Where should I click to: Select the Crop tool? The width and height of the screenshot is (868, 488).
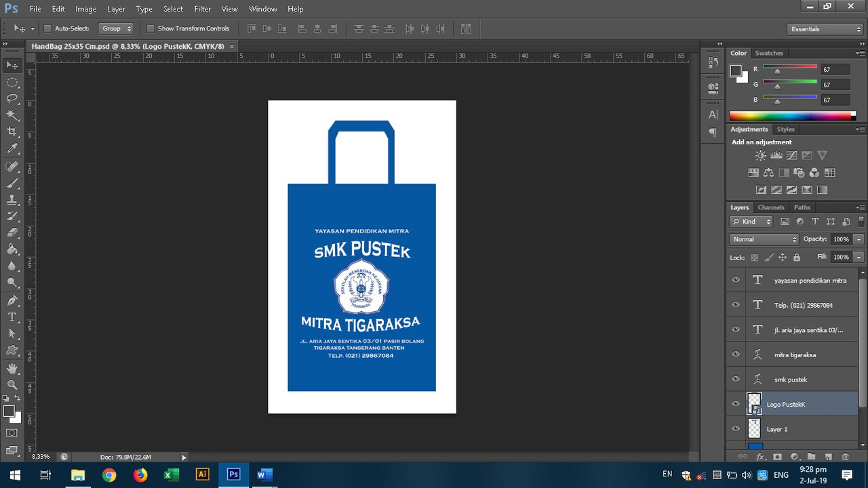click(x=12, y=131)
